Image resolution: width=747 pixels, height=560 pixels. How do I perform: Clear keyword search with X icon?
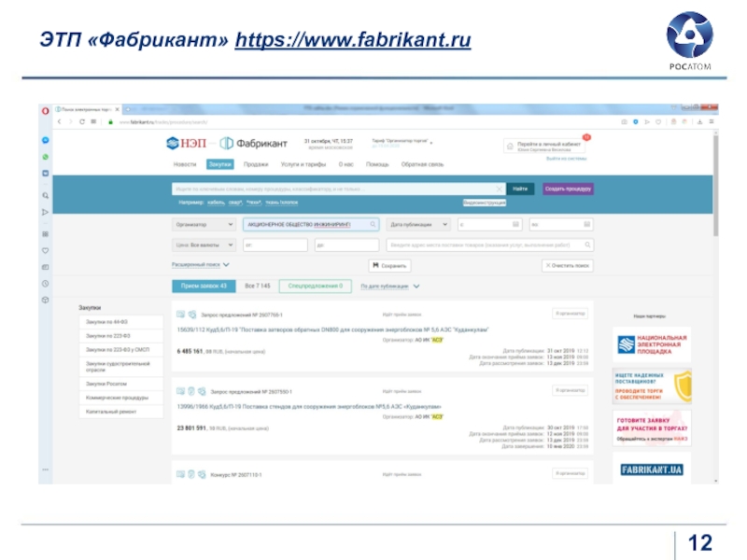pos(499,189)
